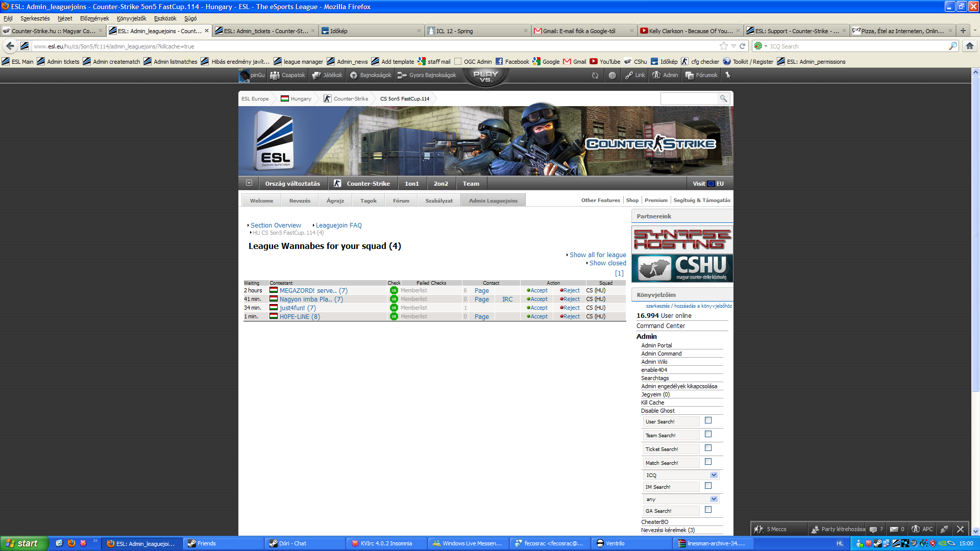Switch to KVIrc 4.0.2 Insomnia taskbar button
Viewport: 980px width, 551px height.
(386, 543)
